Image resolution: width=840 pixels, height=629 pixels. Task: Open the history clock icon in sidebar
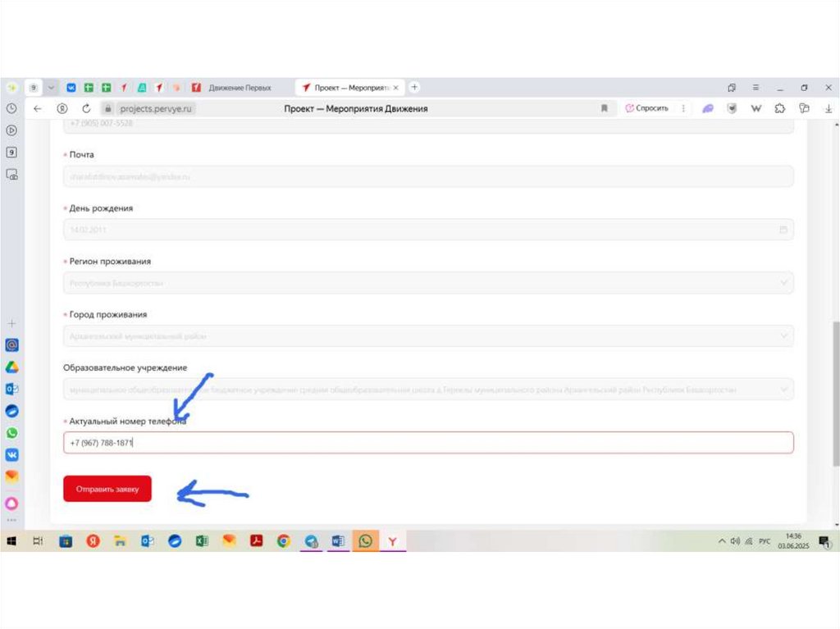[11, 108]
